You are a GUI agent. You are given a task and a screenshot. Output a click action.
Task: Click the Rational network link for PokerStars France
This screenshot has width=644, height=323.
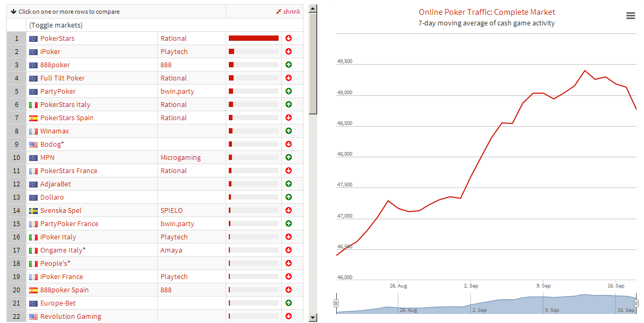174,171
